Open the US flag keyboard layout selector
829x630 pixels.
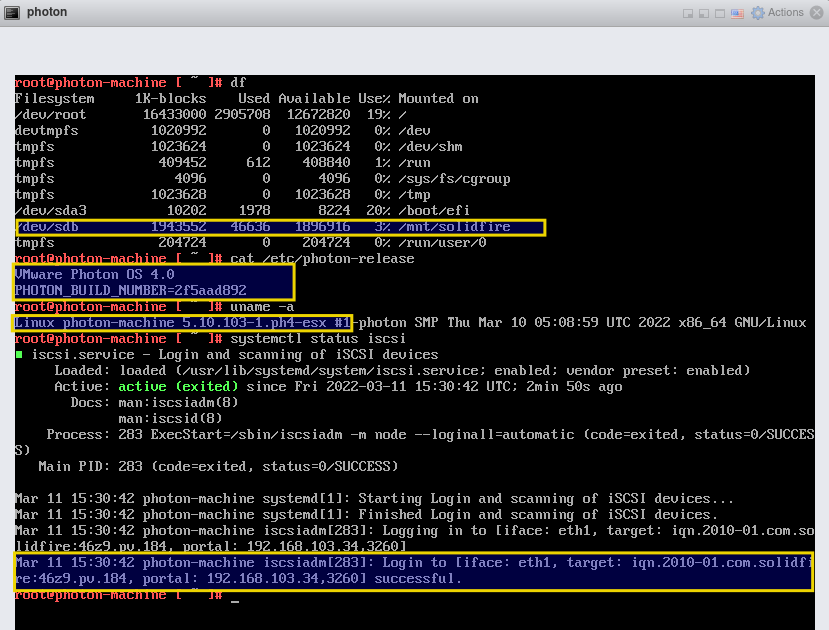[x=738, y=13]
